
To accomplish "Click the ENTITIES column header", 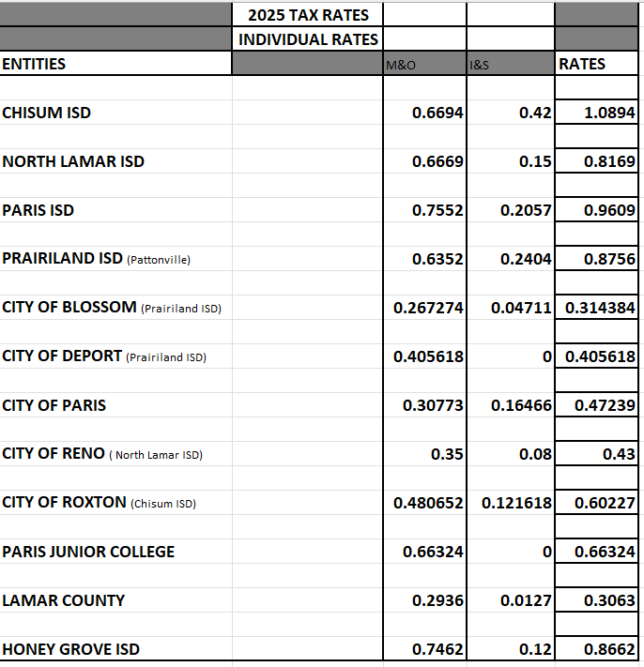I will (115, 64).
